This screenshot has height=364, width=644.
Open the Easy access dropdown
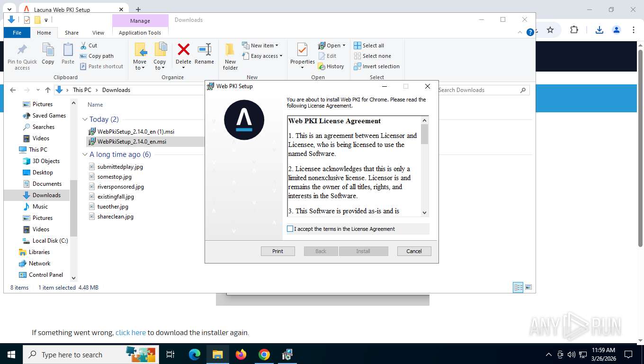262,56
